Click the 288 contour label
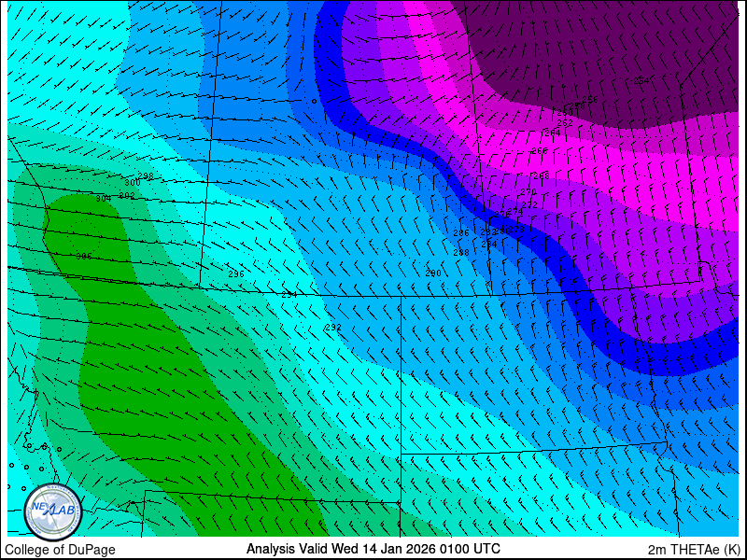This screenshot has height=560, width=747. click(461, 252)
